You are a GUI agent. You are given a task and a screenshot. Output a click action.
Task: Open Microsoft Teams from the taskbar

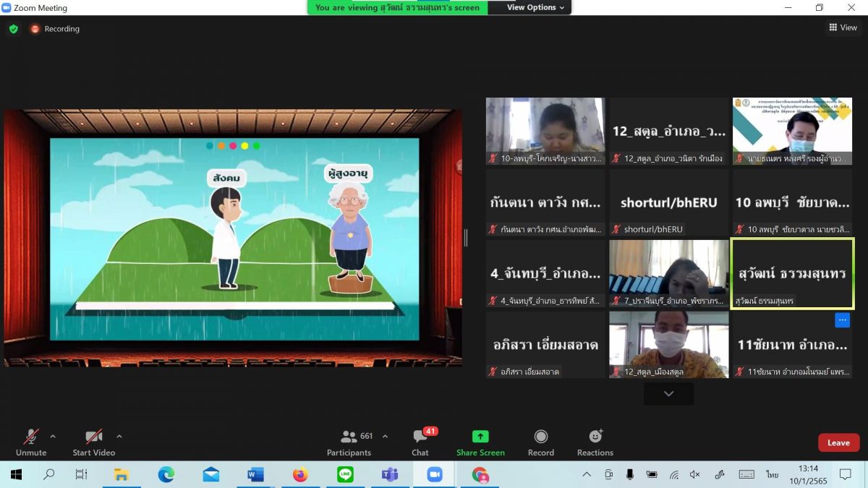click(x=390, y=475)
